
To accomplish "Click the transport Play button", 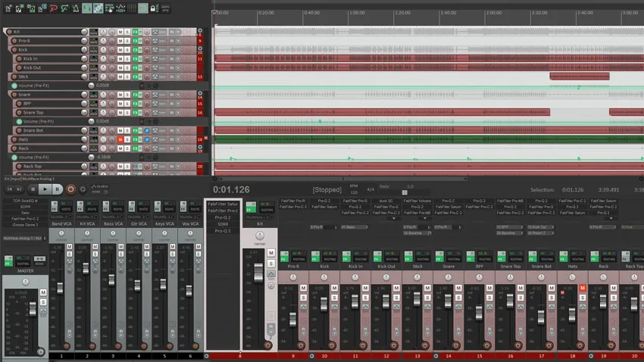I will point(45,189).
